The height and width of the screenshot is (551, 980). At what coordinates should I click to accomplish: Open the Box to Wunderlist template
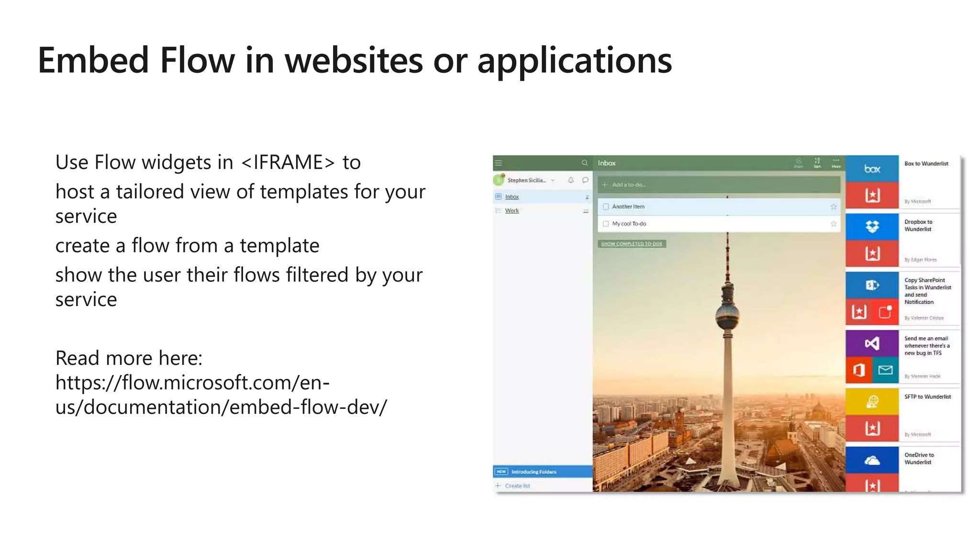(x=926, y=164)
